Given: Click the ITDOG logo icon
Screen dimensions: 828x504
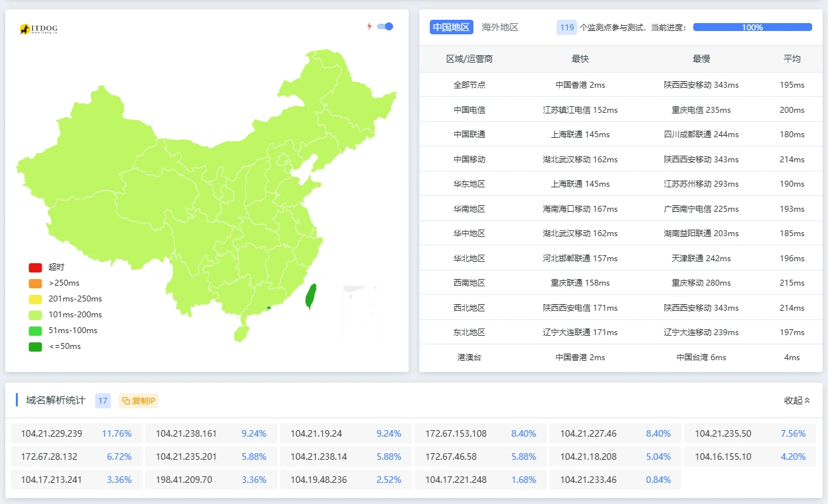Looking at the screenshot, I should (x=26, y=29).
